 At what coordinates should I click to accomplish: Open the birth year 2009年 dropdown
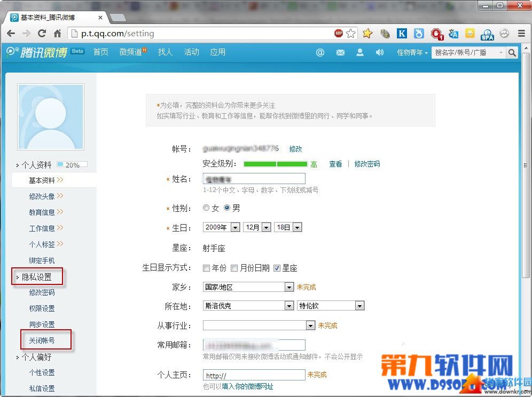pos(221,227)
